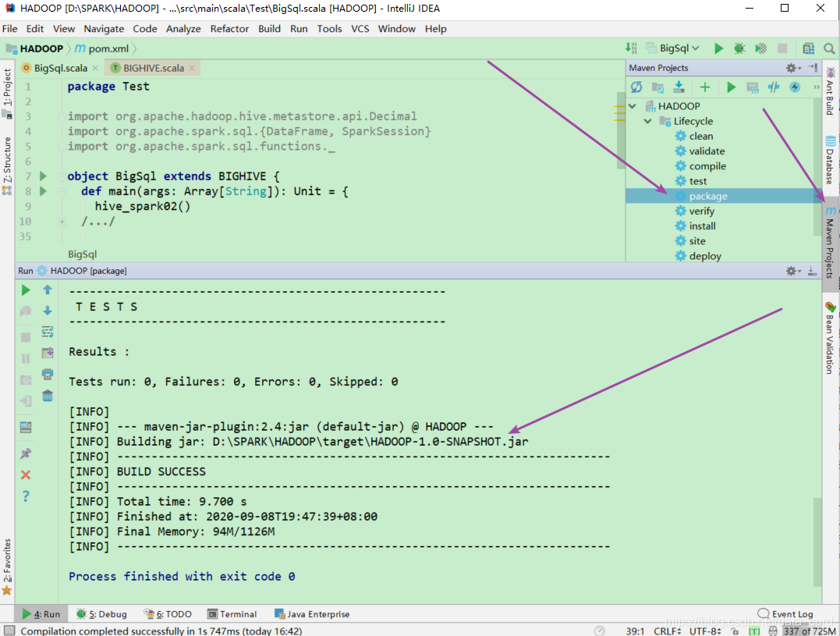Toggle tool window buttons in status bar corner
This screenshot has height=636, width=840.
click(9, 631)
